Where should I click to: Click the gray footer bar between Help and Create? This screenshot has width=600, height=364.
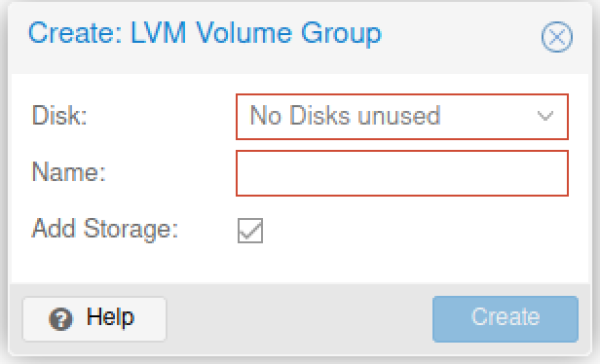[x=299, y=319]
